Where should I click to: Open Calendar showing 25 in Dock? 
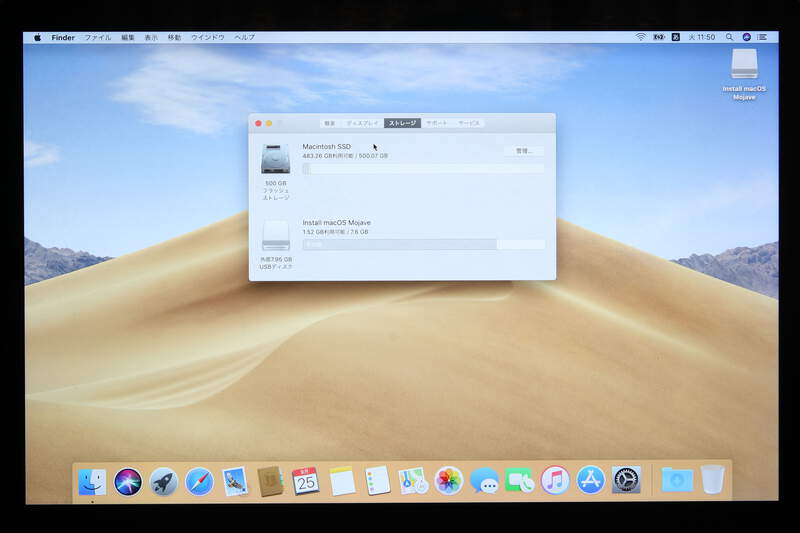coord(306,481)
